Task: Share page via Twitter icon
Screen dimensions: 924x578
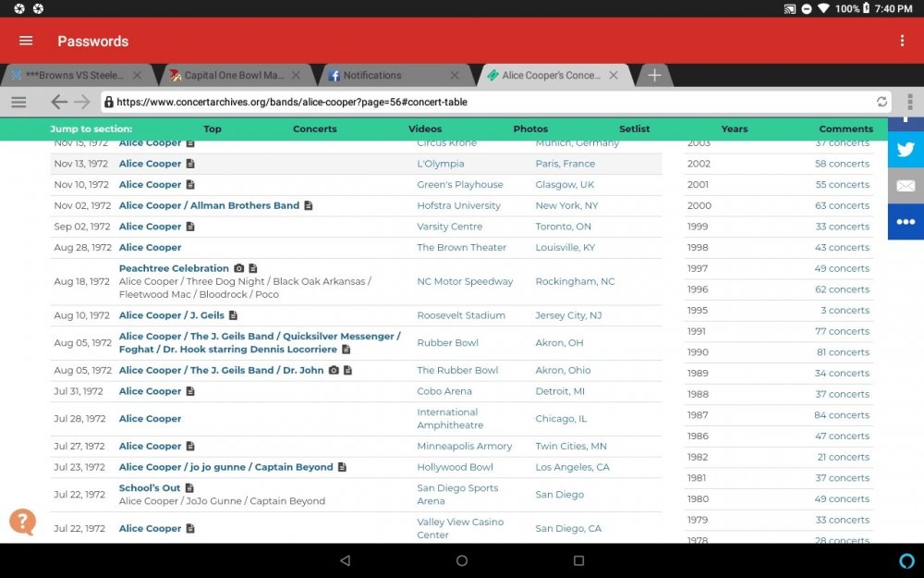Action: pyautogui.click(x=906, y=149)
